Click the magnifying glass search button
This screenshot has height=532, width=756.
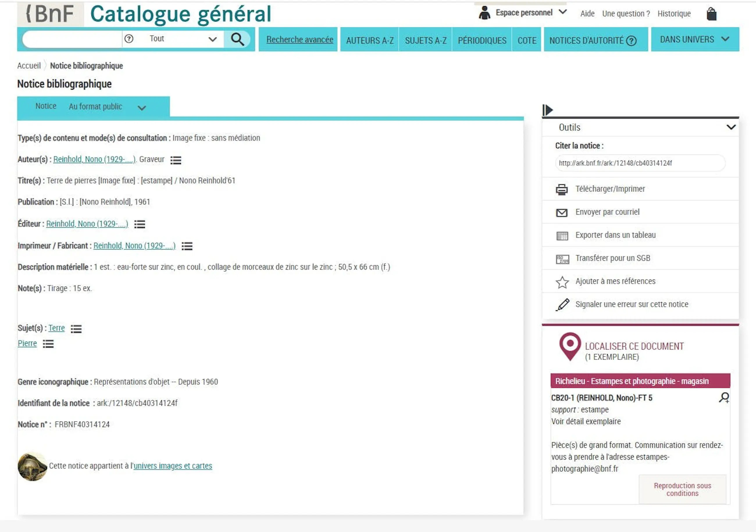pos(237,39)
